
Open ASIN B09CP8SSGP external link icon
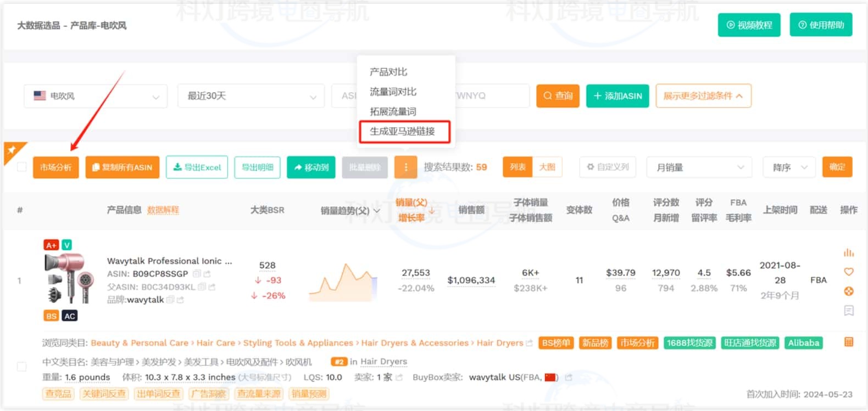(x=207, y=274)
